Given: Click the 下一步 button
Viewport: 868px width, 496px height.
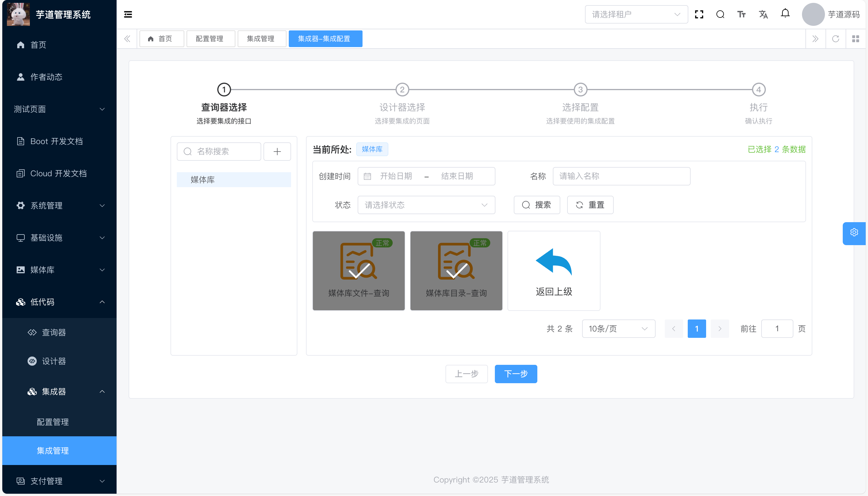Looking at the screenshot, I should pyautogui.click(x=516, y=374).
